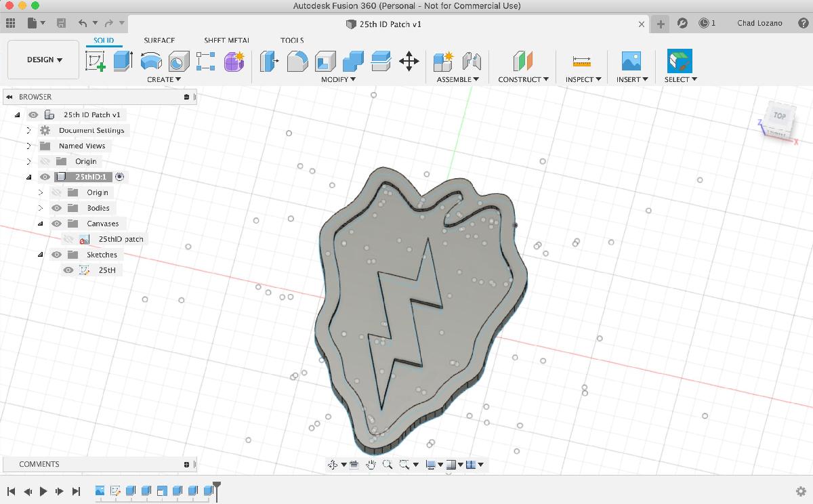The image size is (813, 504).
Task: Select the Create Sketch tool
Action: [96, 62]
